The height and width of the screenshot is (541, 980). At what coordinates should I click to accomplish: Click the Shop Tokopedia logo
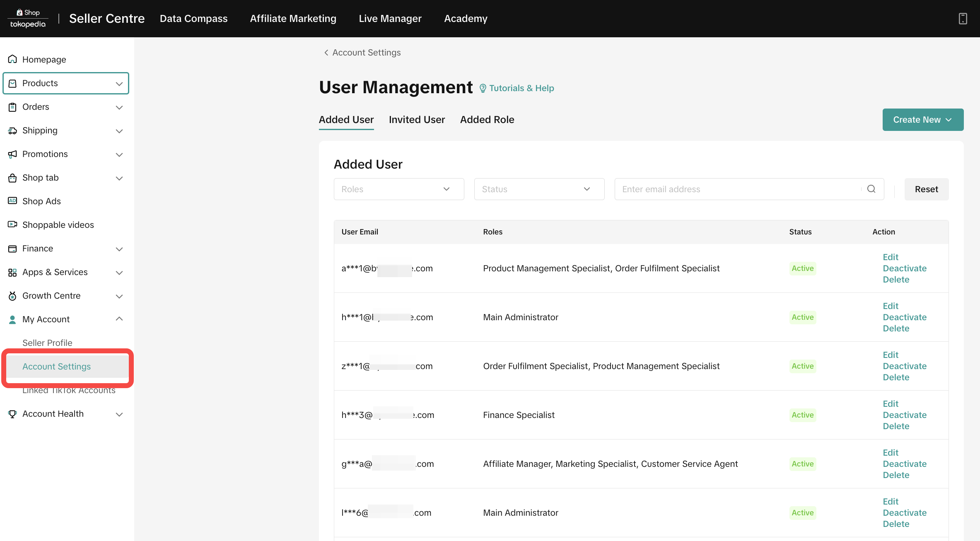pyautogui.click(x=28, y=19)
